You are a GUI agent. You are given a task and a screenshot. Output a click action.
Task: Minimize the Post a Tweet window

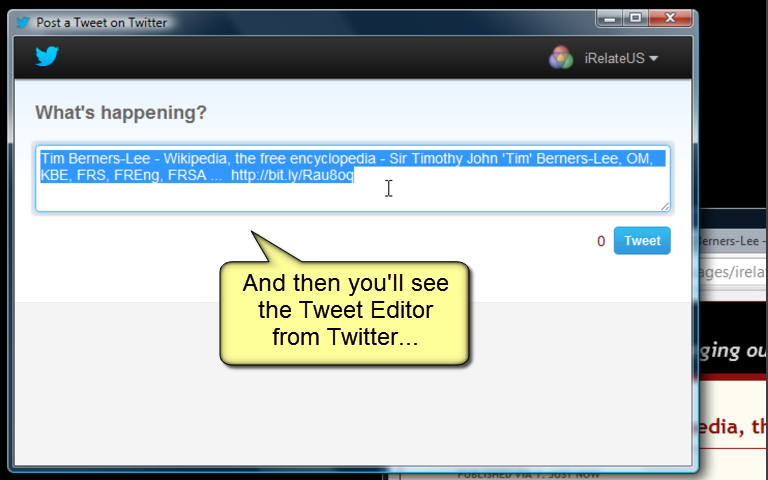pyautogui.click(x=609, y=18)
